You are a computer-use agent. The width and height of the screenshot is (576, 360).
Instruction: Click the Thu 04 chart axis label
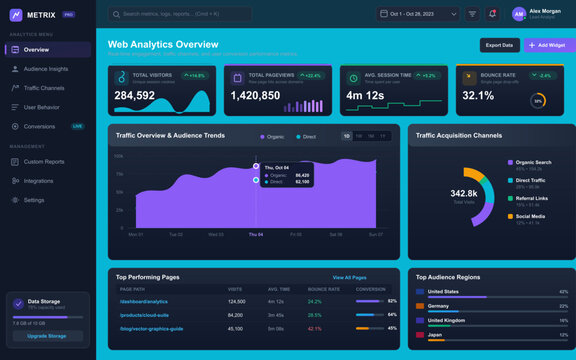(256, 234)
